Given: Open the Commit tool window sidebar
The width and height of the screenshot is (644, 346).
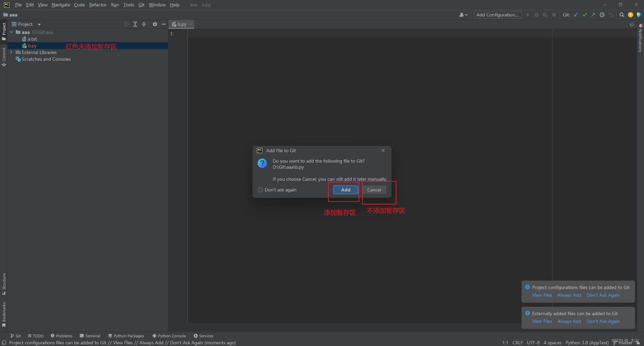Looking at the screenshot, I should (4, 57).
